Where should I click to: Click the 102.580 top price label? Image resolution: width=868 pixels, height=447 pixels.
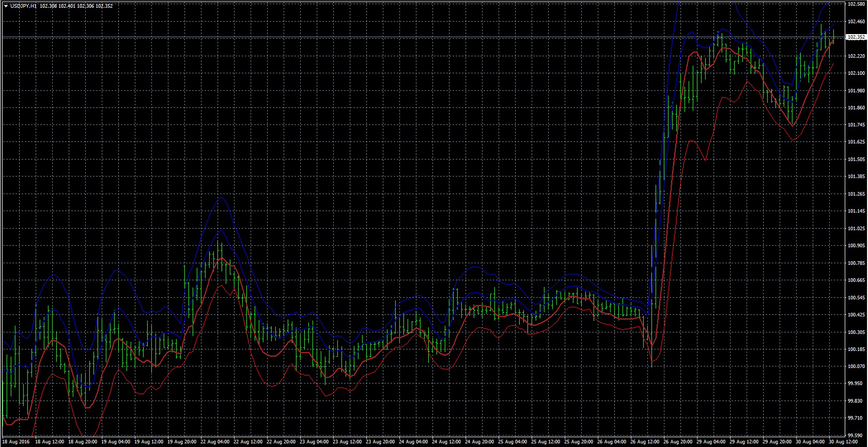point(856,5)
